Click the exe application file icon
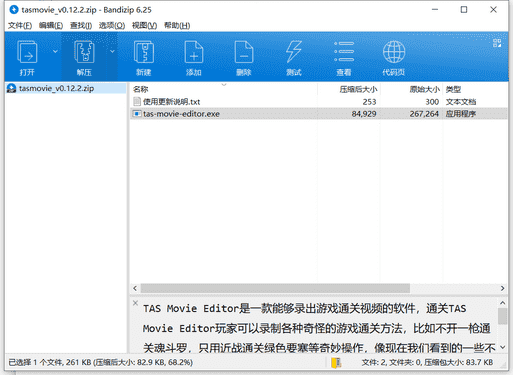This screenshot has width=513, height=375. pos(137,114)
